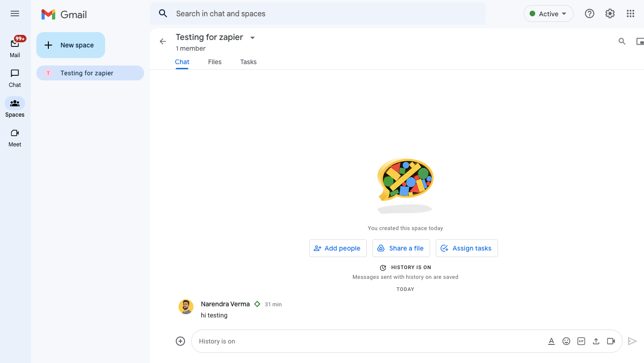Click the 31 min timestamp
The image size is (644, 363).
pyautogui.click(x=273, y=304)
